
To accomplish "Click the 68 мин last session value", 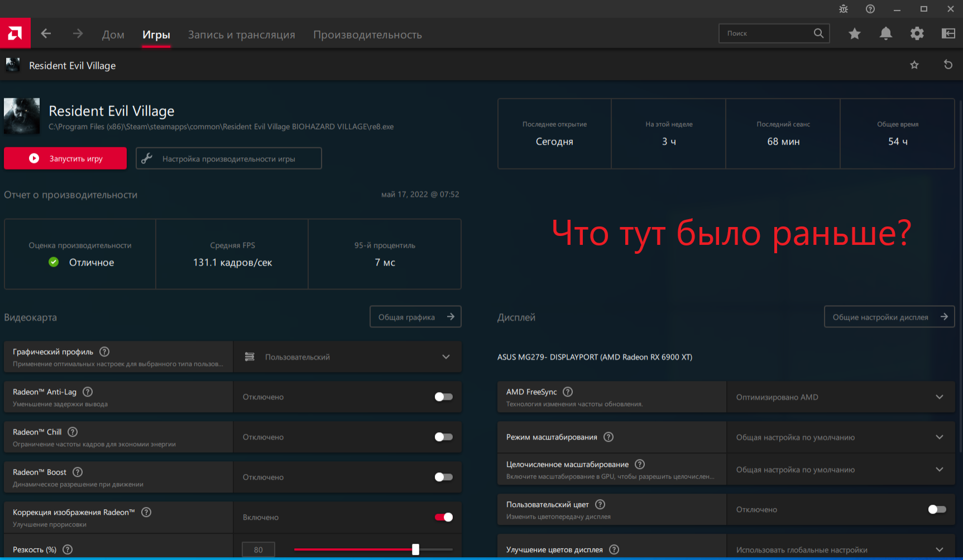I will tap(783, 142).
